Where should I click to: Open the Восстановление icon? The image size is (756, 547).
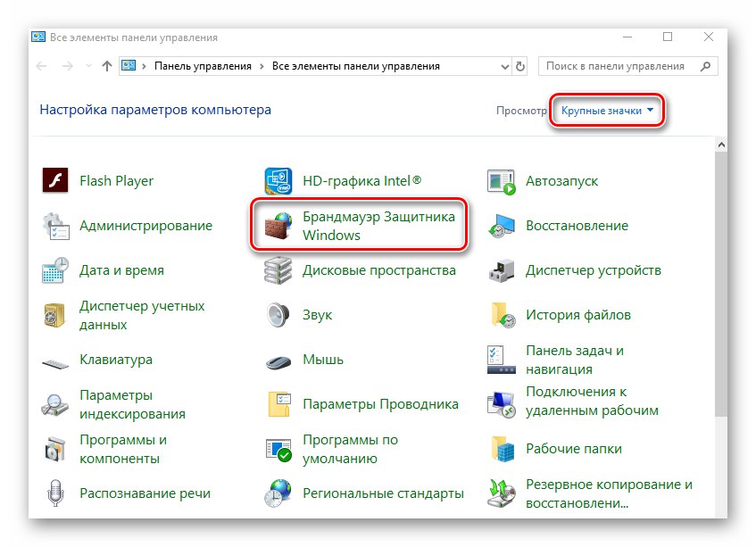501,226
